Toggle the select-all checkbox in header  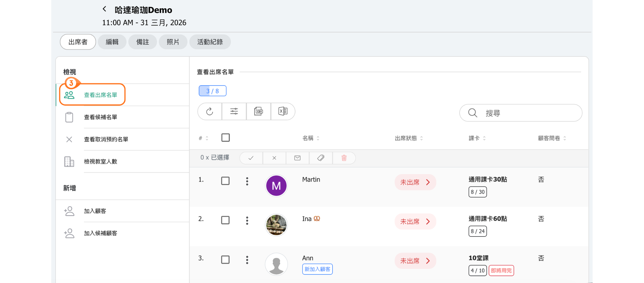click(225, 138)
